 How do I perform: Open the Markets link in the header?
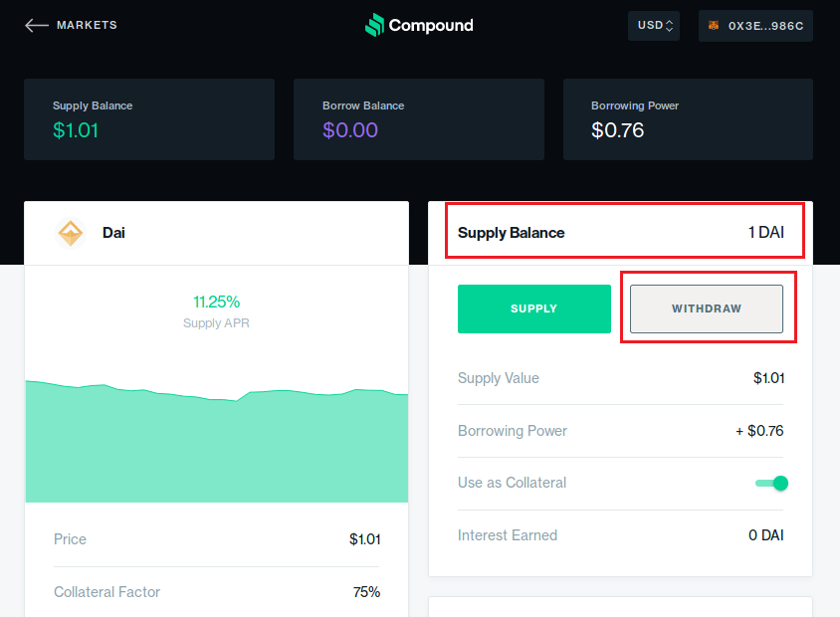click(x=87, y=25)
